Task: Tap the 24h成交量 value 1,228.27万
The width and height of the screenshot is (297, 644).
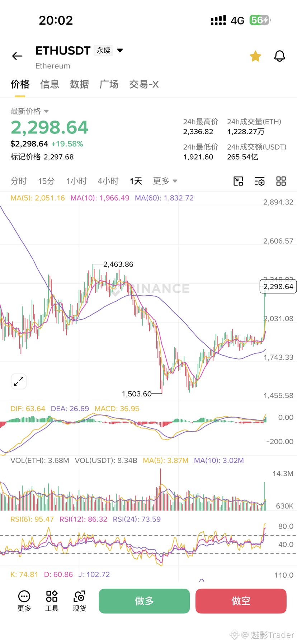Action: 246,132
